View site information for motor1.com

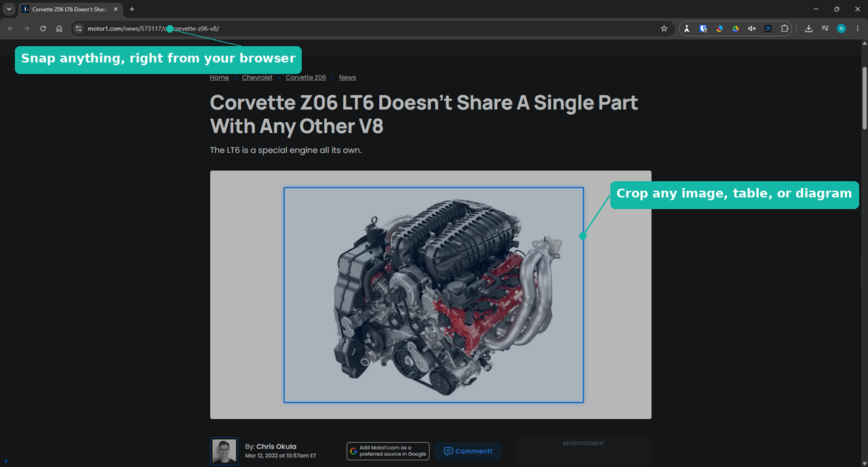tap(79, 29)
